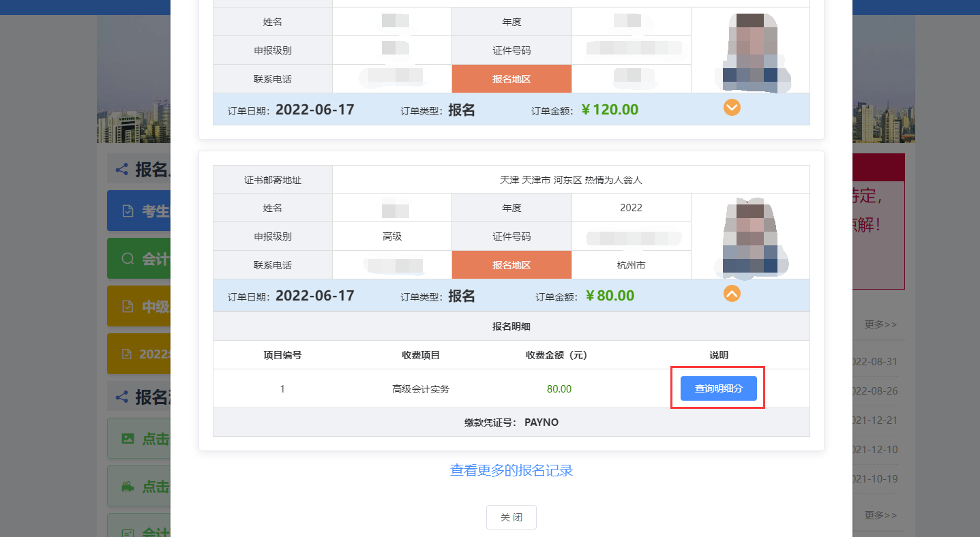Click the pixelated photo in the ¥80.00 order
This screenshot has width=980, height=537.
750,237
